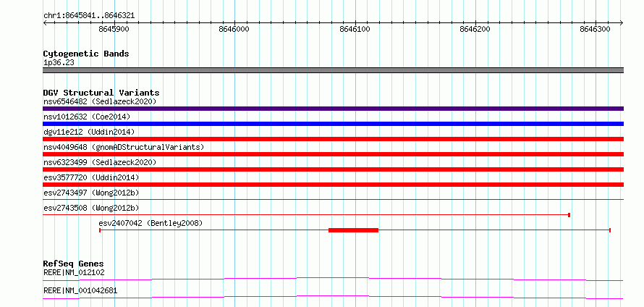644x307 pixels.
Task: Click ruler tick label 8646100
Action: pos(355,29)
